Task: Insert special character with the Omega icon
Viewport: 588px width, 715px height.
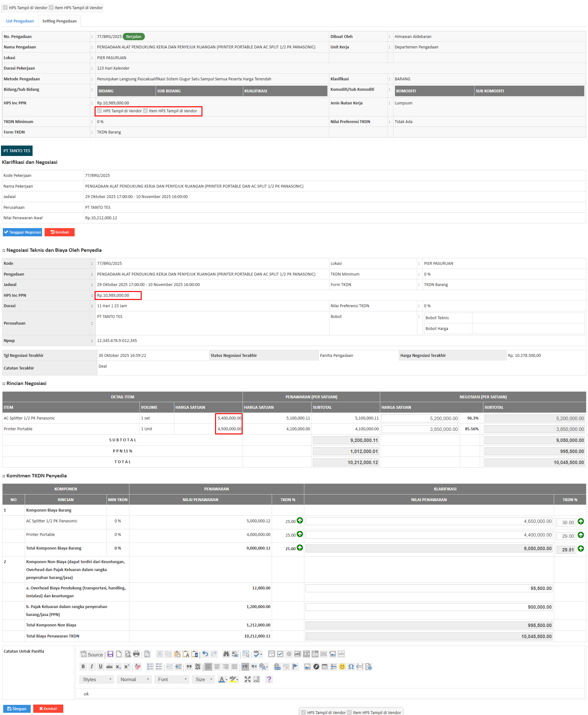Action: click(351, 667)
